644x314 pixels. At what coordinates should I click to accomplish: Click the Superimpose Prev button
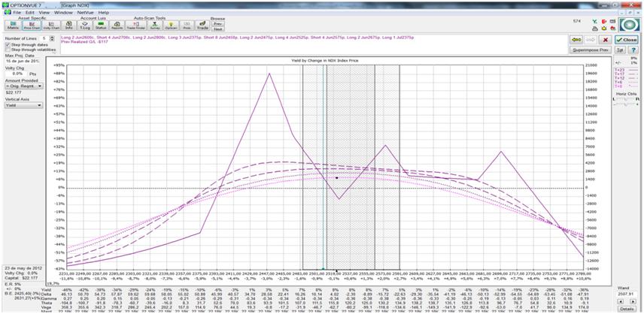point(589,50)
